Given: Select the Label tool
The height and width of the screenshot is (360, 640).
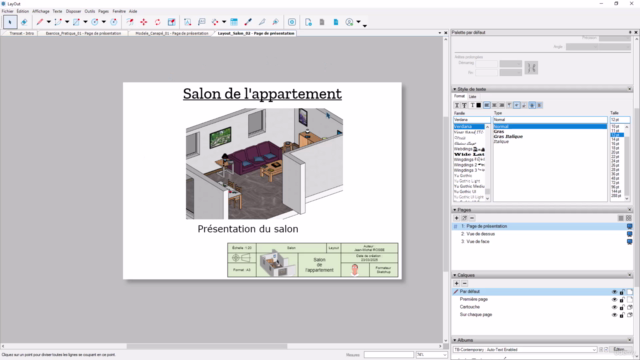Looking at the screenshot, I should pos(202,22).
